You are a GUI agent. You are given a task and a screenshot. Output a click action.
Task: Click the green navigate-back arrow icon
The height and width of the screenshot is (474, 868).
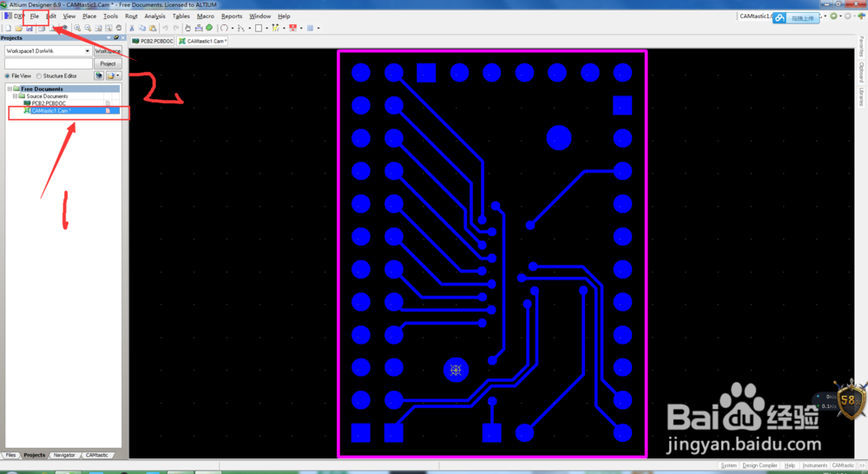(833, 16)
